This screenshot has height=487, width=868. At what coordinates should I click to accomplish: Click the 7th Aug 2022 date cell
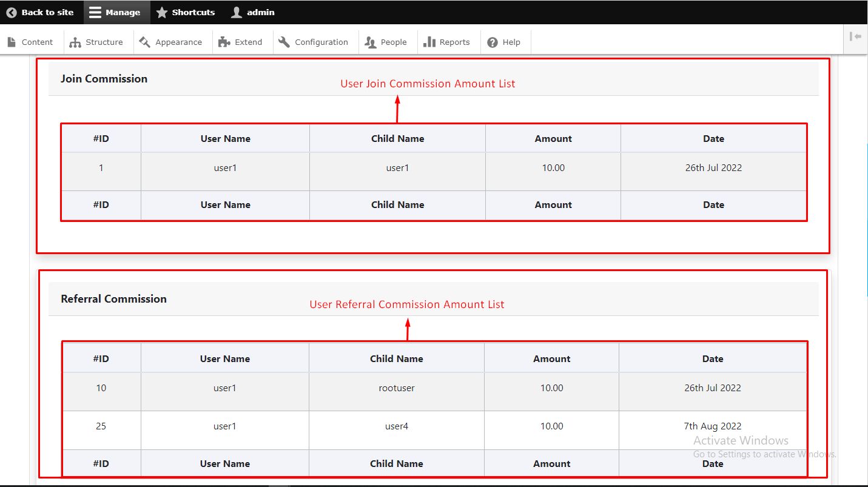(712, 426)
